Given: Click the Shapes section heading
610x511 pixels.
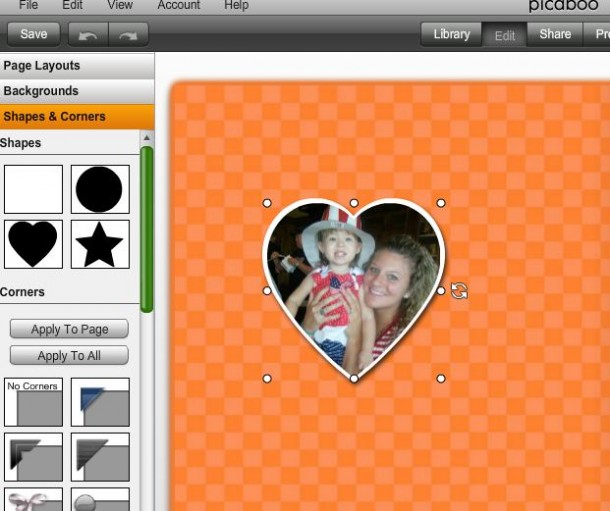Looking at the screenshot, I should coord(21,143).
